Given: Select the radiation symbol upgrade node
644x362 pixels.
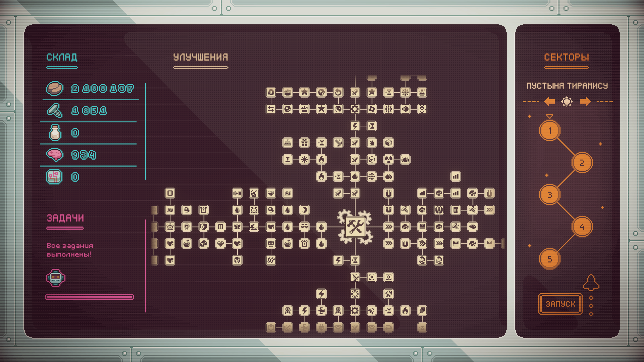Looking at the screenshot, I should click(x=388, y=159).
